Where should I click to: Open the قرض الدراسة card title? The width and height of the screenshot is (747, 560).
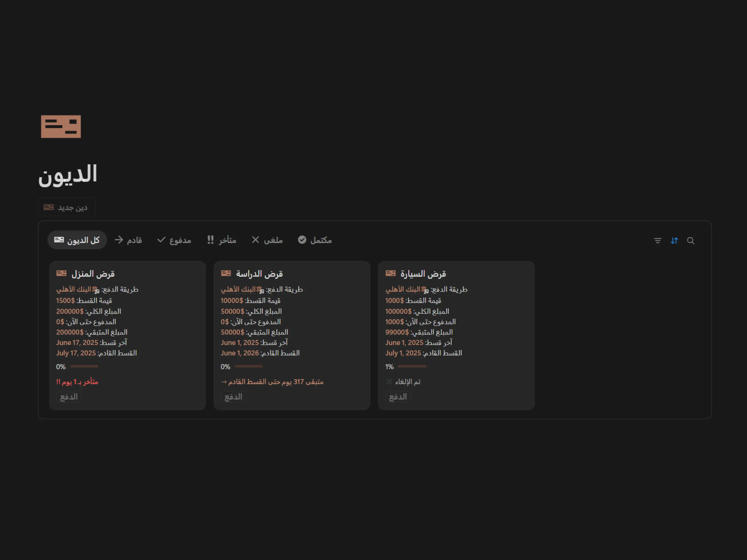click(259, 274)
